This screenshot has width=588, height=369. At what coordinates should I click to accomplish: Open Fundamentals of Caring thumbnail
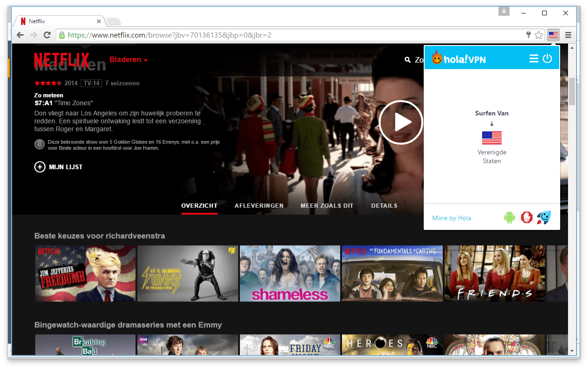click(x=392, y=274)
